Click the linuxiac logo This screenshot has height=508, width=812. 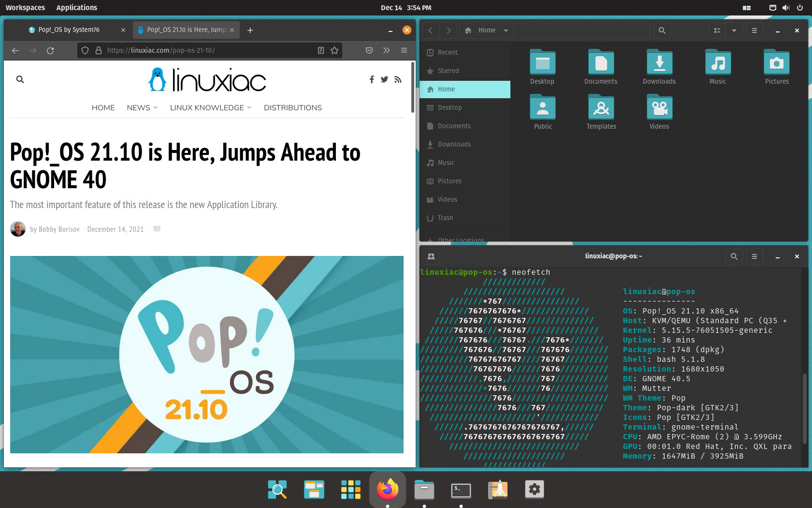[x=207, y=80]
